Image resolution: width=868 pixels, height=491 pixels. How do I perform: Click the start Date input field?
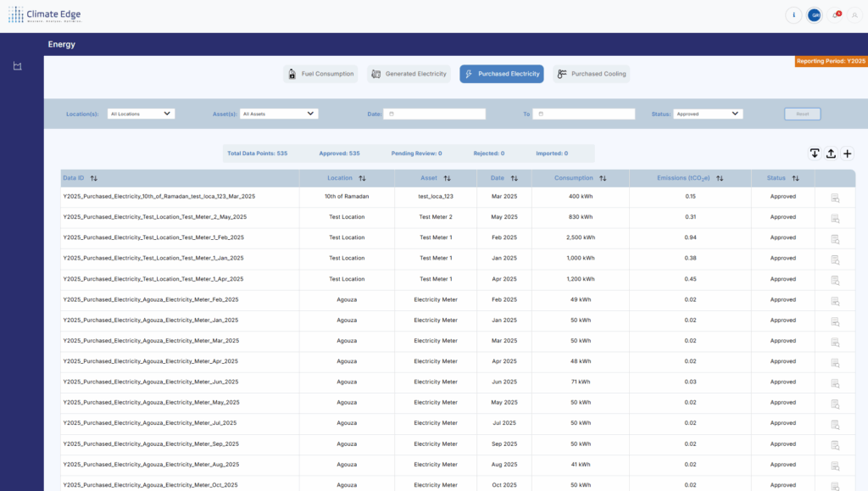click(x=435, y=114)
